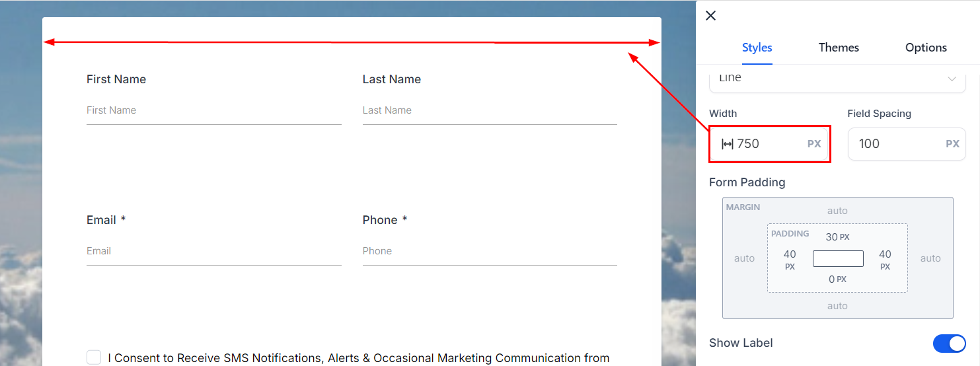Screen dimensions: 980x366
Task: Open the Options tab
Action: 926,48
